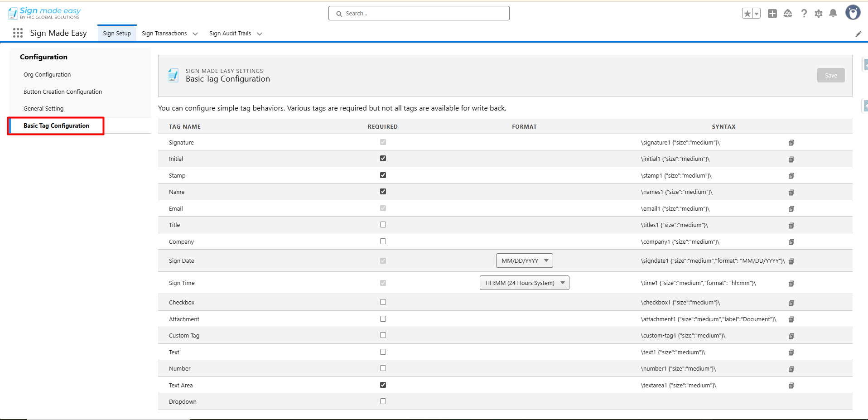
Task: Open Org Configuration in the sidebar
Action: pyautogui.click(x=47, y=75)
